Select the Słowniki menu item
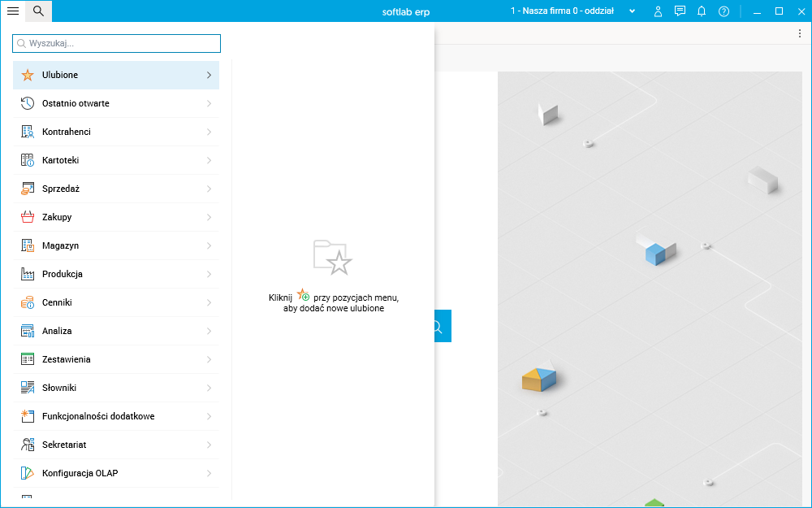Viewport: 812px width, 508px height. (116, 389)
